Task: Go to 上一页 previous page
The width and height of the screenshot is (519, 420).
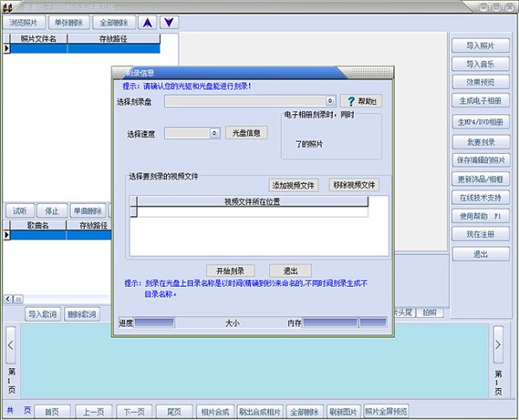Action: pos(93,411)
